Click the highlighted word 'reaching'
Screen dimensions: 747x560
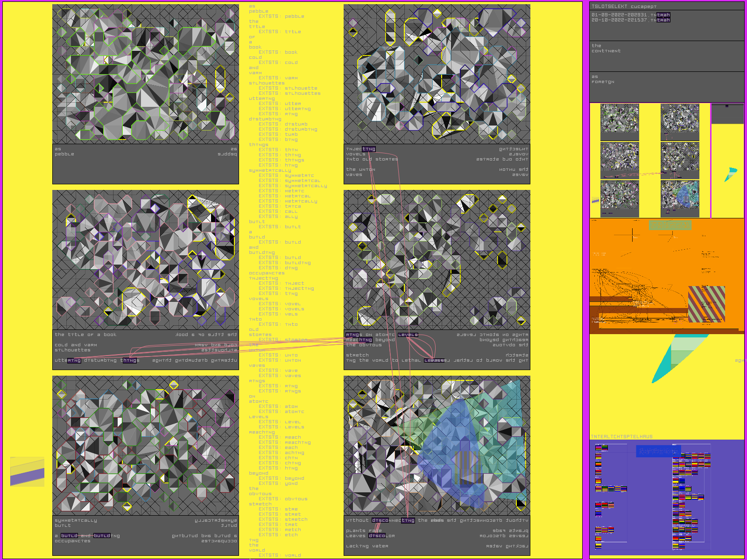[359, 340]
